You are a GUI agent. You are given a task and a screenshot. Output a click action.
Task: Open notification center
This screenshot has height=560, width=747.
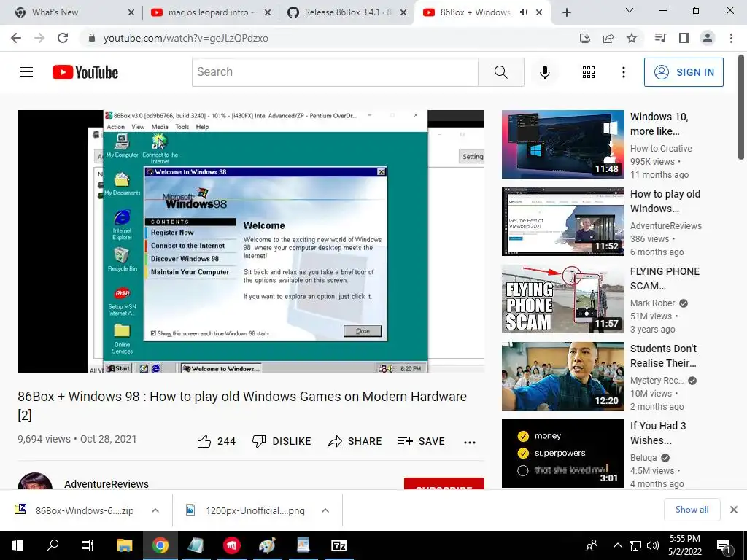723,546
